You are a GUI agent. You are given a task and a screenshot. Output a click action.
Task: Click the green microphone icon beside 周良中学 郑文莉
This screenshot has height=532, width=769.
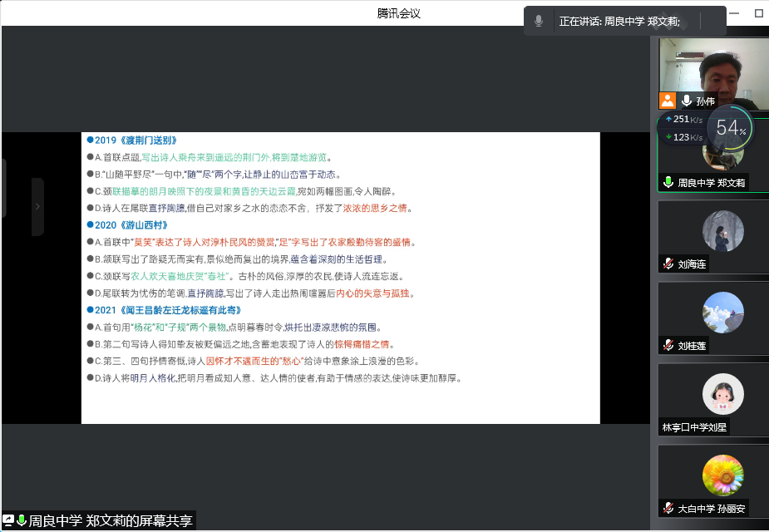tap(668, 182)
